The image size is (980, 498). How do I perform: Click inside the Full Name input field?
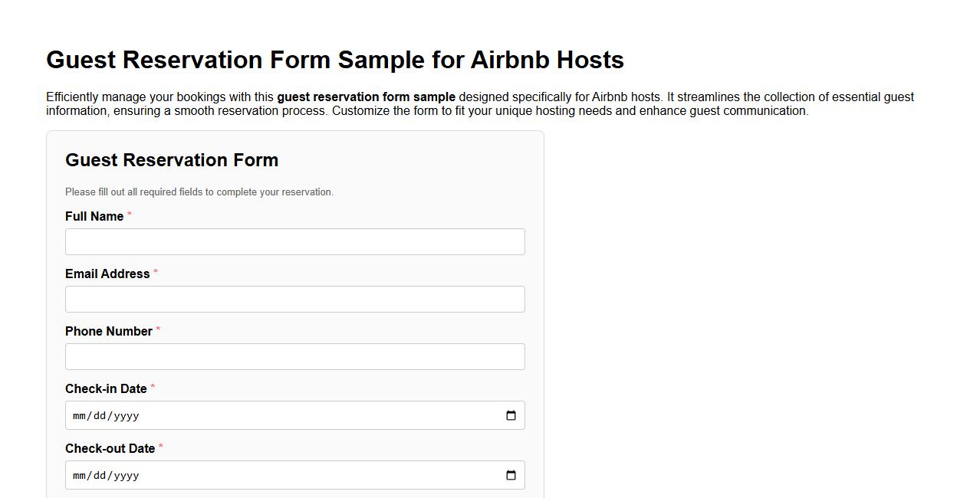(294, 241)
